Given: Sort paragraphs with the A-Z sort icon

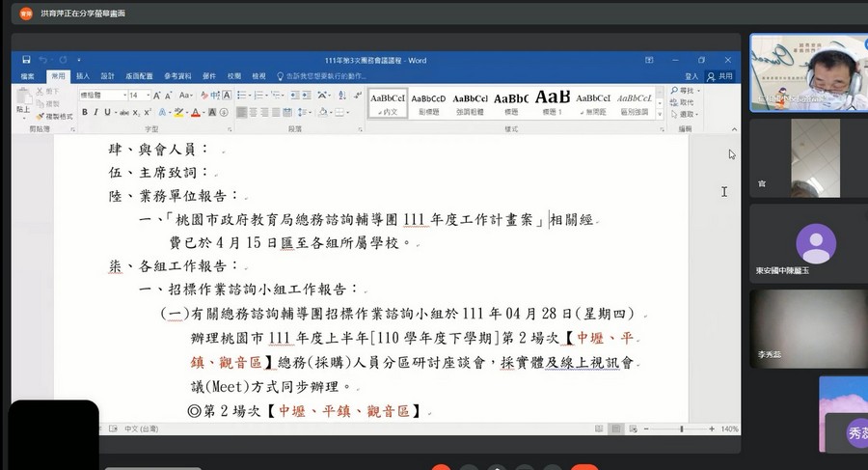Looking at the screenshot, I should pyautogui.click(x=342, y=96).
